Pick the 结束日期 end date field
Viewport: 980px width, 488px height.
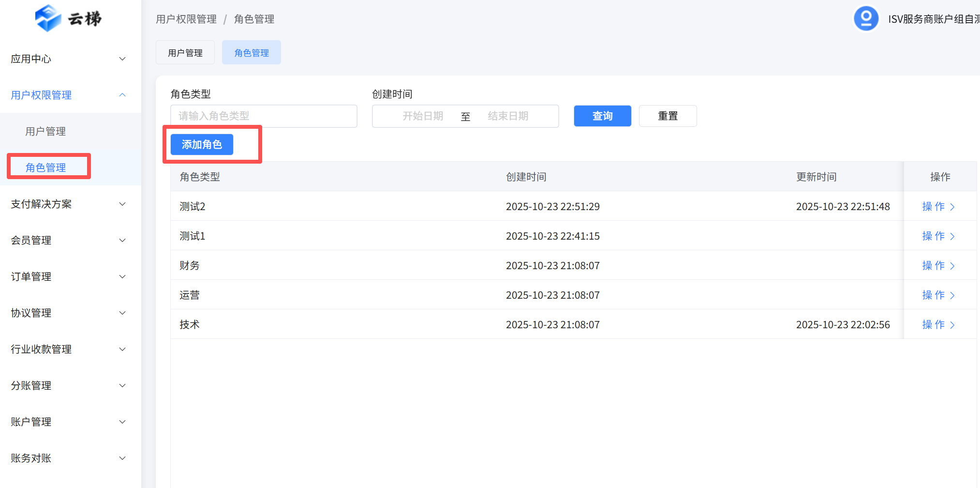coord(508,116)
